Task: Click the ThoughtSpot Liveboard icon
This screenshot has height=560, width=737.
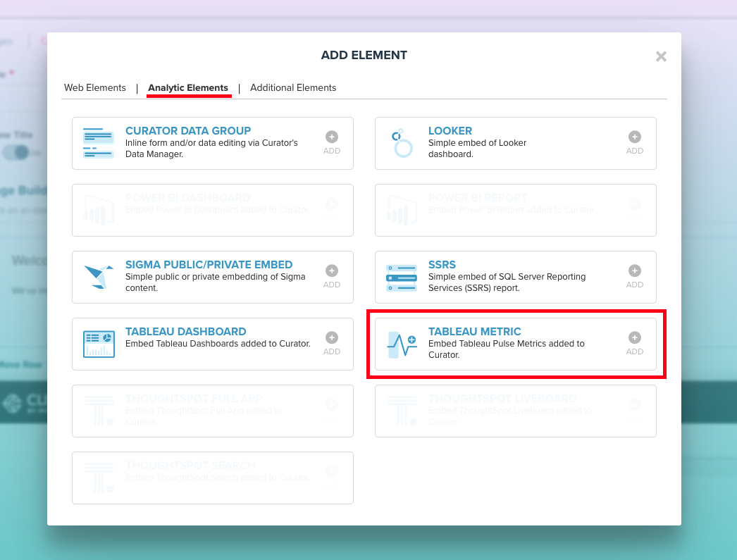Action: tap(402, 411)
